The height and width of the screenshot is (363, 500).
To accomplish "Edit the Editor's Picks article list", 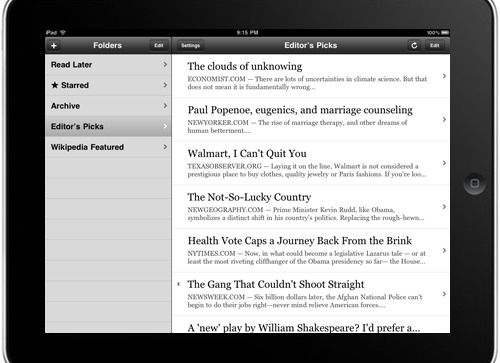I will tap(434, 46).
